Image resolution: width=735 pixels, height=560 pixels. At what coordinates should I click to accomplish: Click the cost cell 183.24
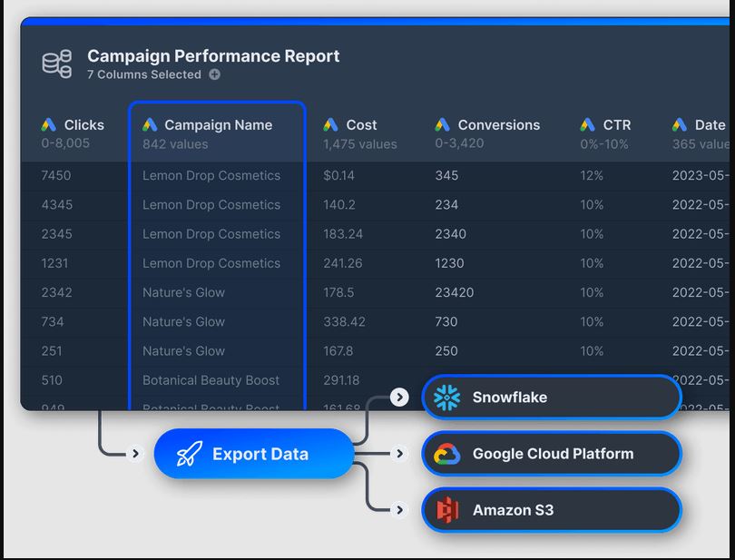343,234
